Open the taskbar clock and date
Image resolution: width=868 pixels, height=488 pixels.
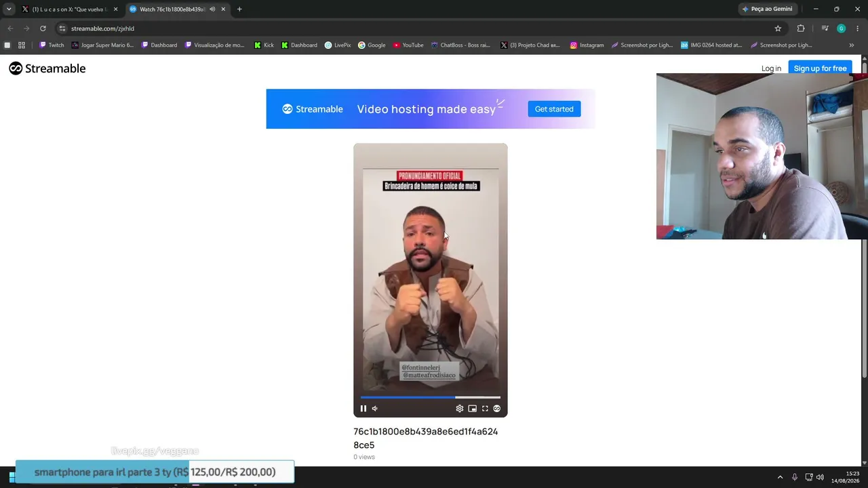(846, 477)
